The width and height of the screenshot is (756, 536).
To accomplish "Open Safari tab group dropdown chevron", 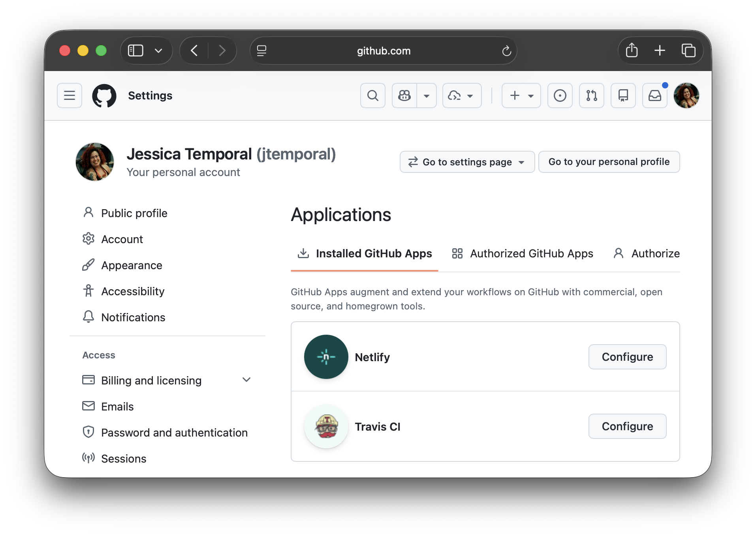I will 158,51.
